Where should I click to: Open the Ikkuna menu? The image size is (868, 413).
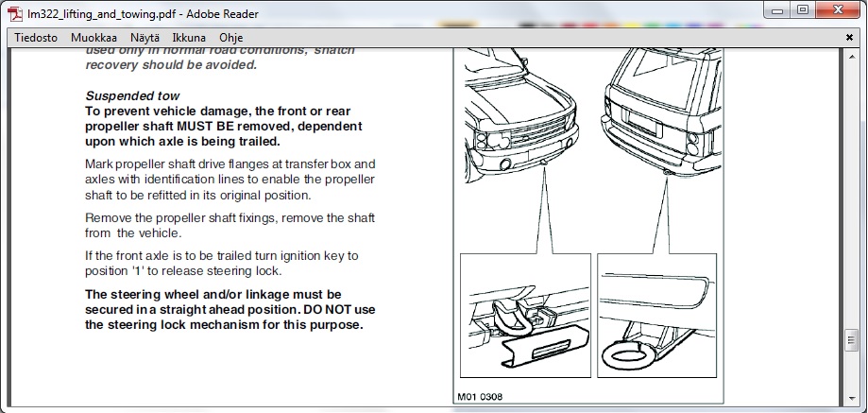coord(189,38)
